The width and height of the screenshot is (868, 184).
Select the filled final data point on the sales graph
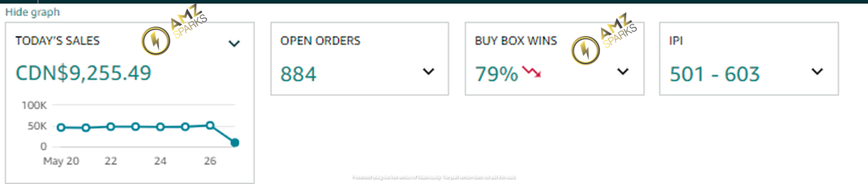[x=235, y=143]
